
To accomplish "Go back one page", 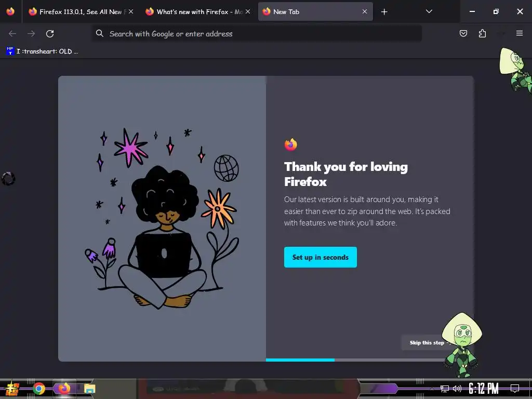I will [x=12, y=34].
